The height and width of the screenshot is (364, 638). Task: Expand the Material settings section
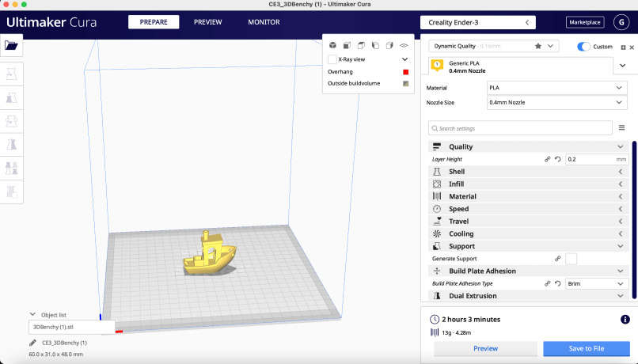(529, 196)
